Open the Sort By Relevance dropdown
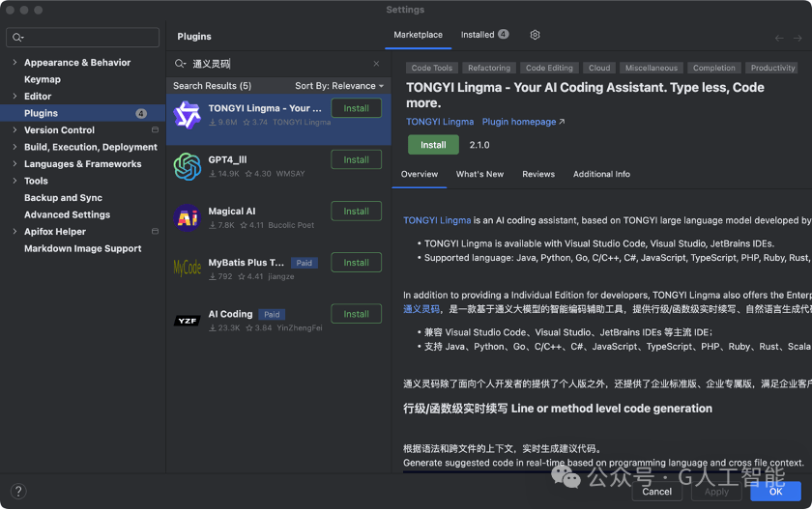 [339, 86]
